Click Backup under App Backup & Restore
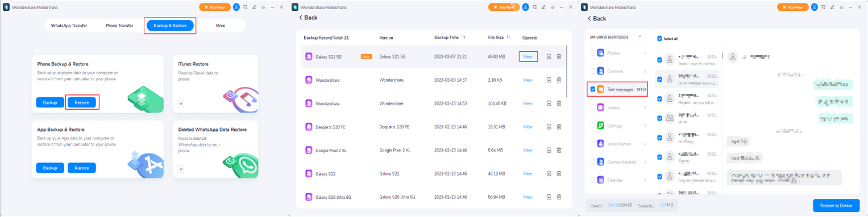Viewport: 868px width, 217px height. [50, 168]
